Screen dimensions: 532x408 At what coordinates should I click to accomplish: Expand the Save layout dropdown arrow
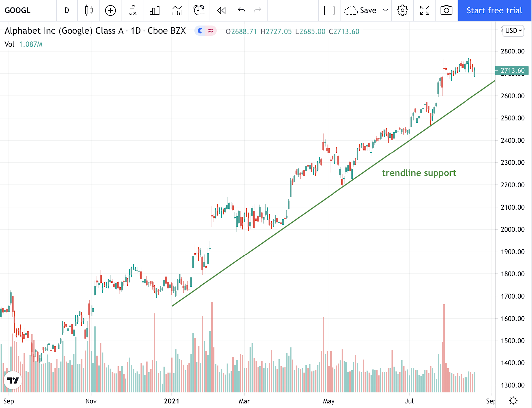[386, 10]
